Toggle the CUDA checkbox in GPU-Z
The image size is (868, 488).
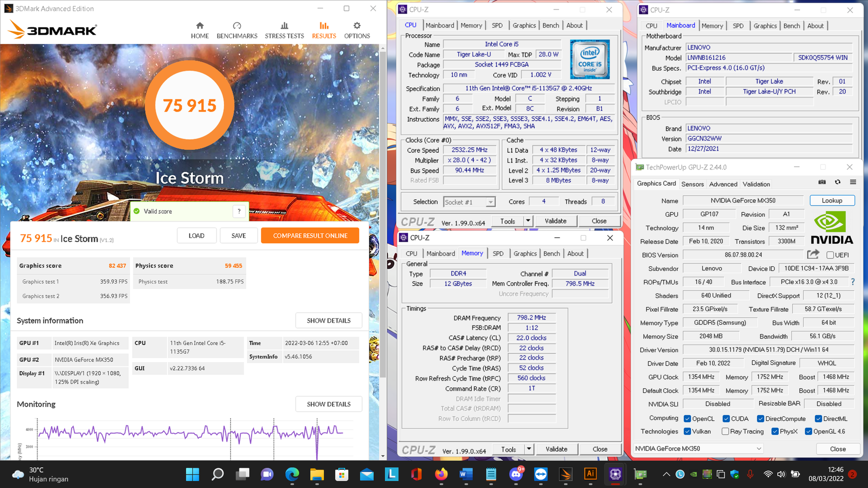[726, 418]
